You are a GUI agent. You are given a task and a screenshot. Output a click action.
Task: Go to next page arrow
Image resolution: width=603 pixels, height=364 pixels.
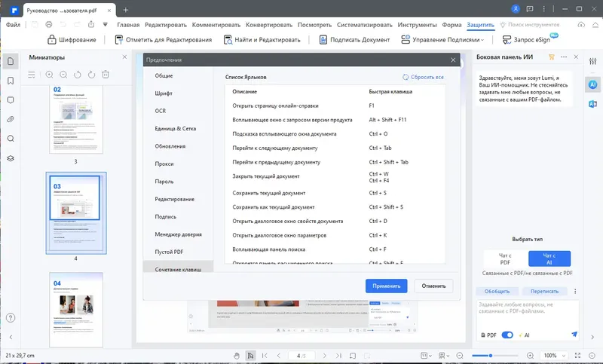(x=325, y=356)
